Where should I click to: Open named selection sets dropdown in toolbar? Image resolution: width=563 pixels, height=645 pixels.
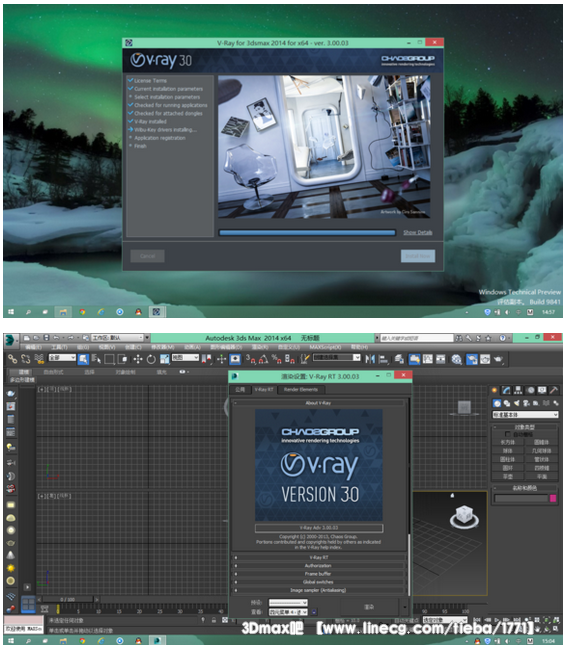coord(337,357)
